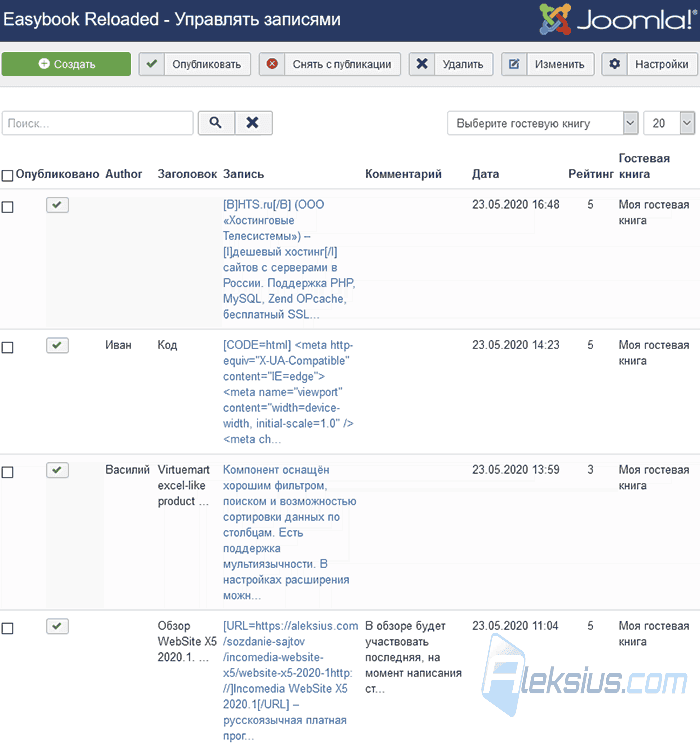The image size is (700, 744).
Task: Open the Выберите гостевую книгу dropdown
Action: (x=542, y=123)
